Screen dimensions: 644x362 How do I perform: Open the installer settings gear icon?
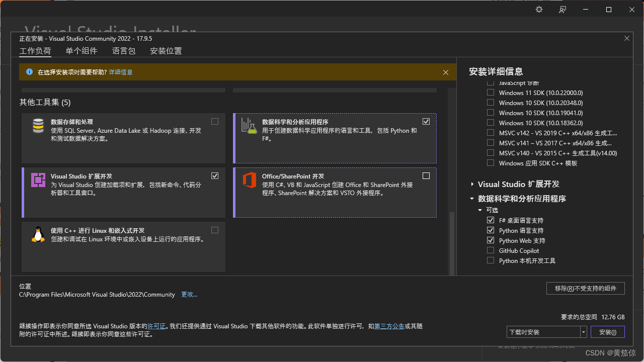(x=539, y=10)
